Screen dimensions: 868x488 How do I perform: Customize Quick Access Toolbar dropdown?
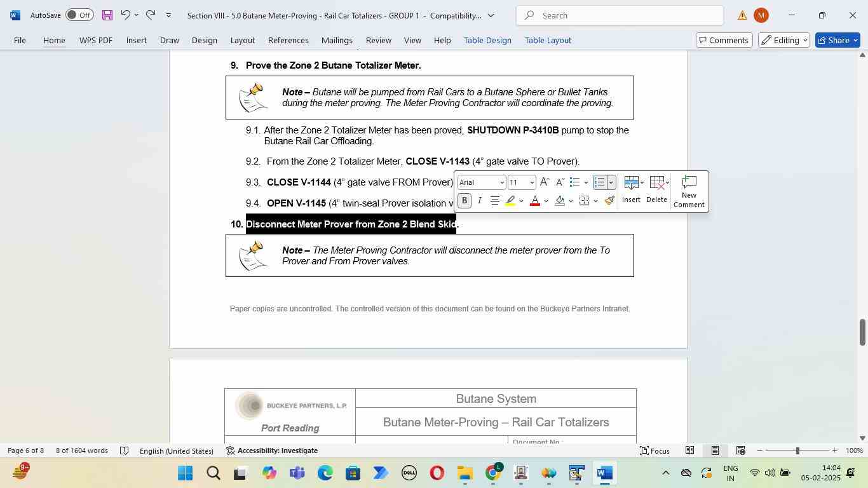(x=168, y=15)
